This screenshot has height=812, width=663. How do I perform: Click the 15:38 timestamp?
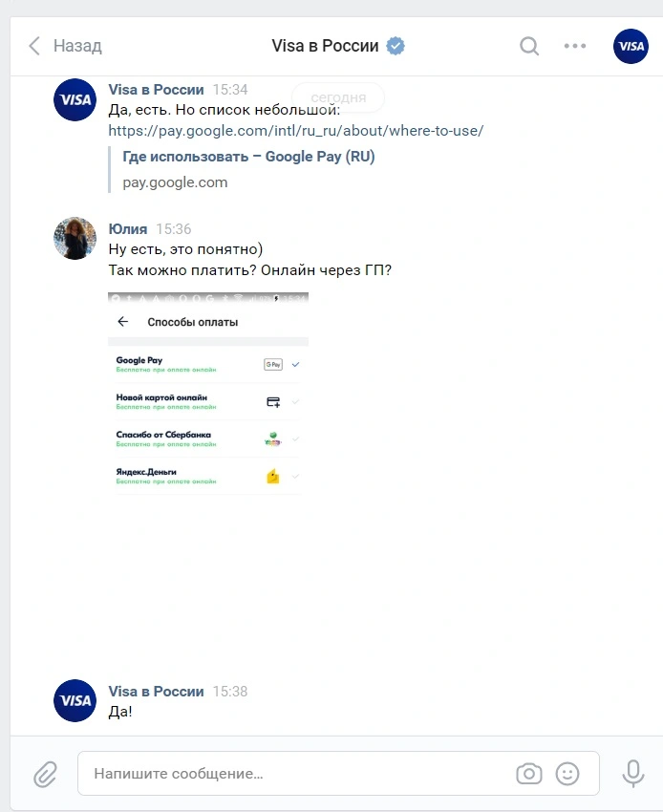[x=230, y=692]
